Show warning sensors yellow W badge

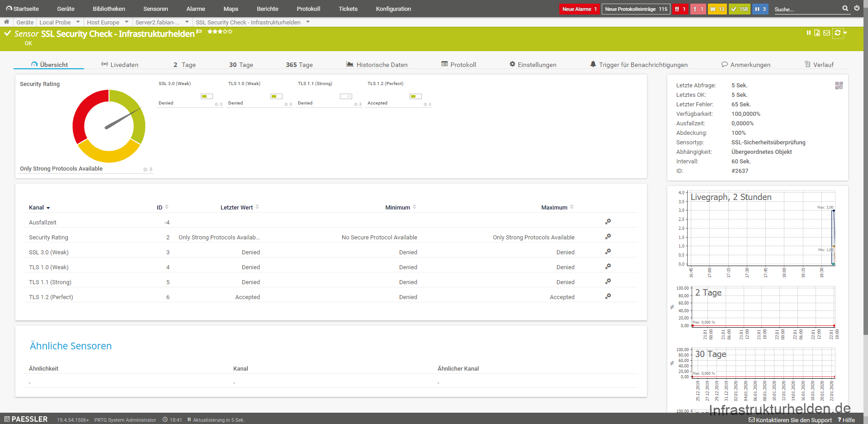717,9
